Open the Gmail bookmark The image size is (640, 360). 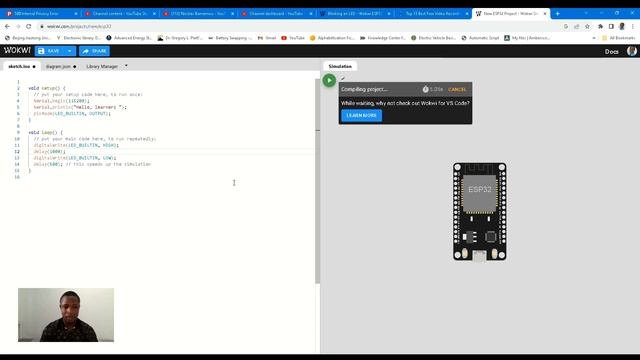tap(267, 38)
